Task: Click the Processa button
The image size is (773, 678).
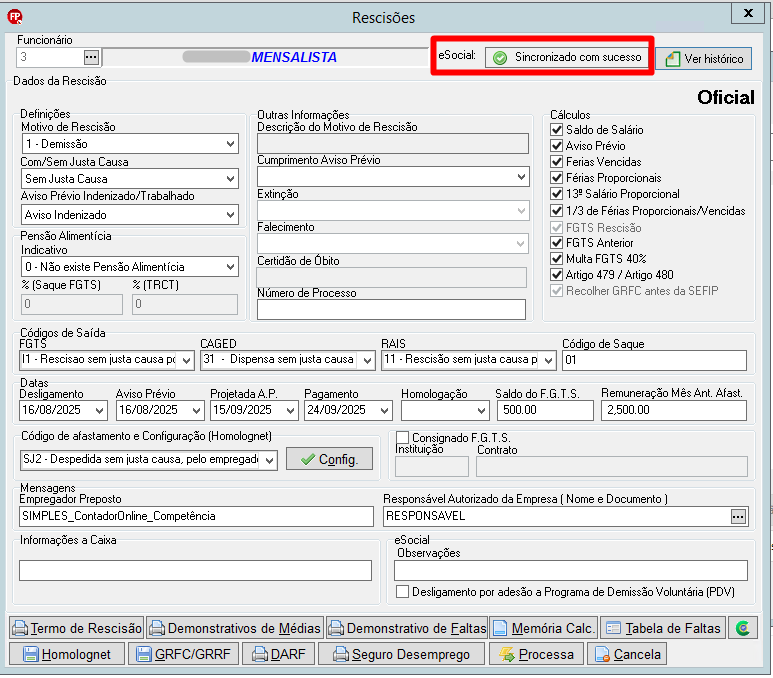Action: tap(536, 654)
